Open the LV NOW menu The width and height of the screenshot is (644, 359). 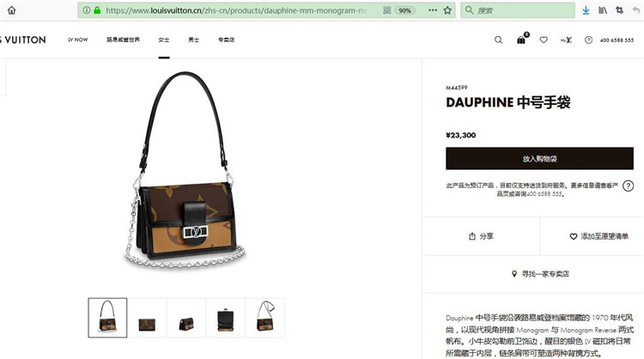click(x=78, y=40)
